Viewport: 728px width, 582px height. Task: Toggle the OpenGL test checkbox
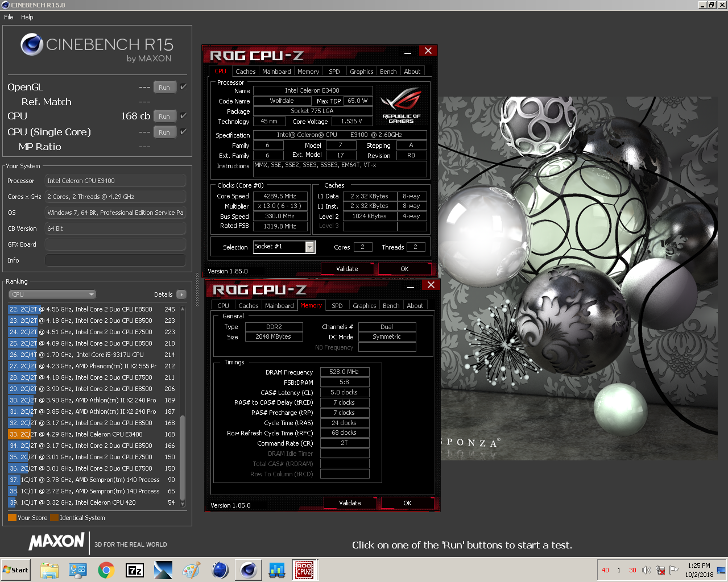tap(183, 87)
